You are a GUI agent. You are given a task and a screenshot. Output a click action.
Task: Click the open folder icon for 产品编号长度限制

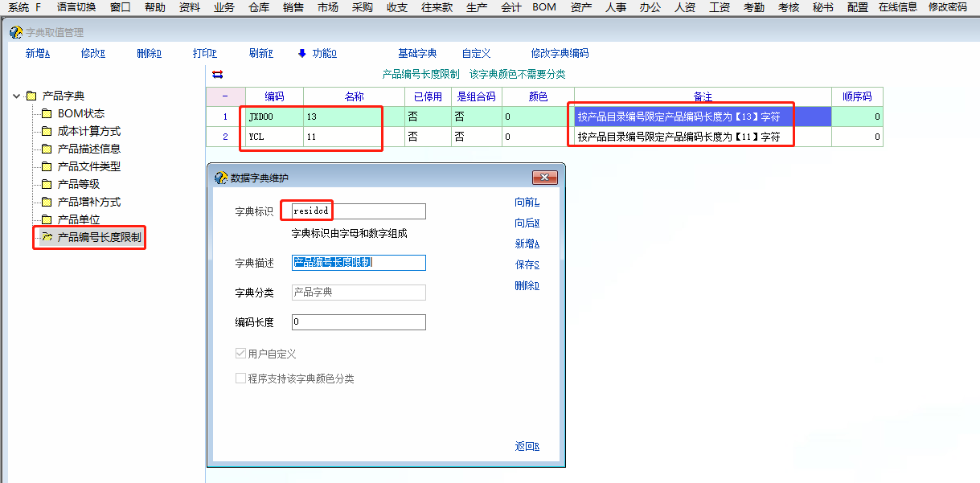(x=47, y=238)
